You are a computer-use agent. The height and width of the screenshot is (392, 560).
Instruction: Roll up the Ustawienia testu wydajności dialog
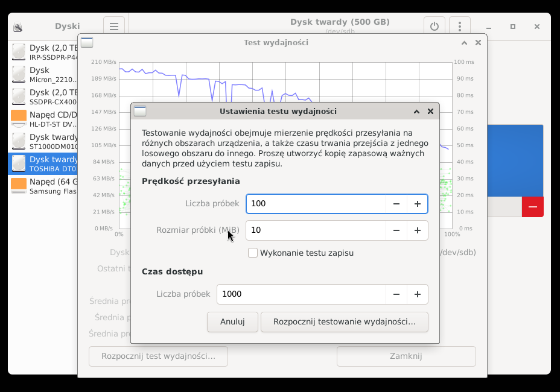(416, 112)
